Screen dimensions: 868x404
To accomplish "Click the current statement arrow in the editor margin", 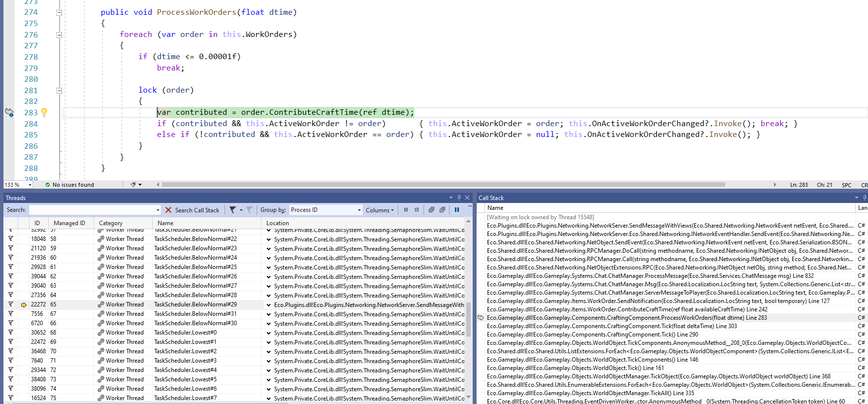I will (x=9, y=112).
